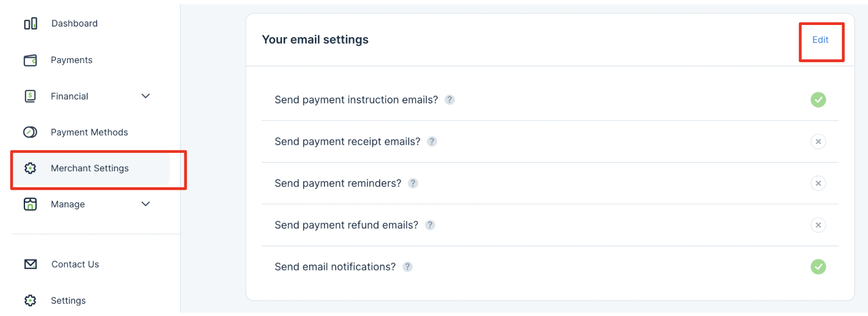Show help tooltip for payment reminders

(x=413, y=183)
